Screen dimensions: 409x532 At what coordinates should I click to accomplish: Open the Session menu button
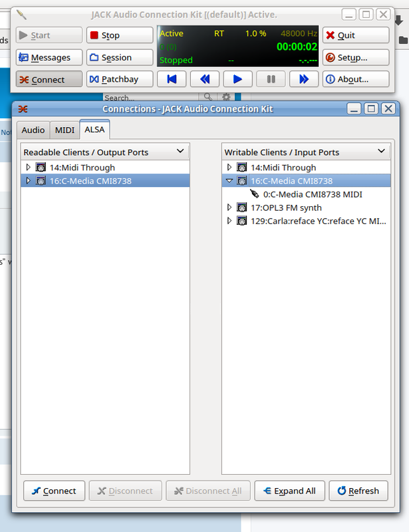pos(120,57)
